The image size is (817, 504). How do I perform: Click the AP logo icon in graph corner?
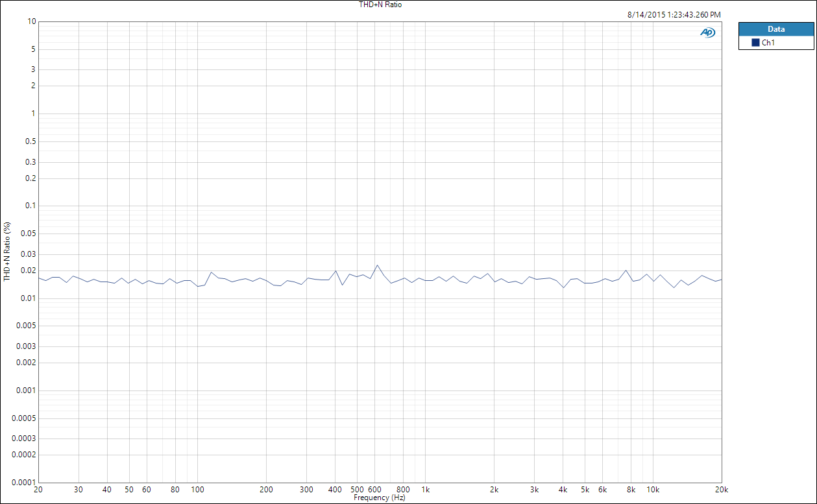tap(707, 32)
